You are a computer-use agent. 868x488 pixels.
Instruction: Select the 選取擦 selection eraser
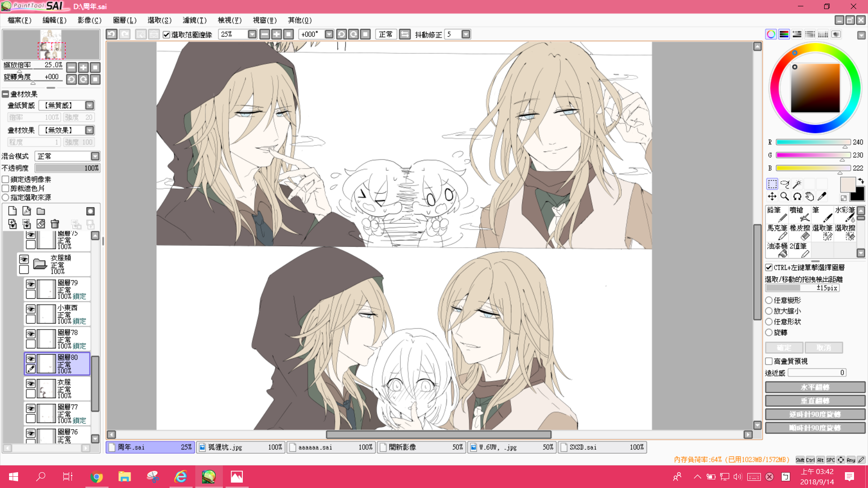click(x=845, y=232)
